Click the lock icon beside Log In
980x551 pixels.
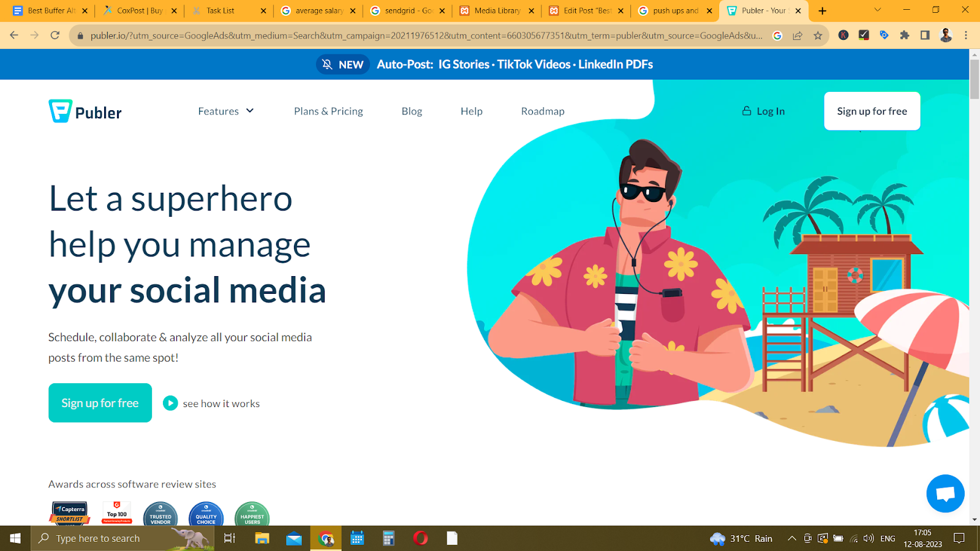point(747,111)
